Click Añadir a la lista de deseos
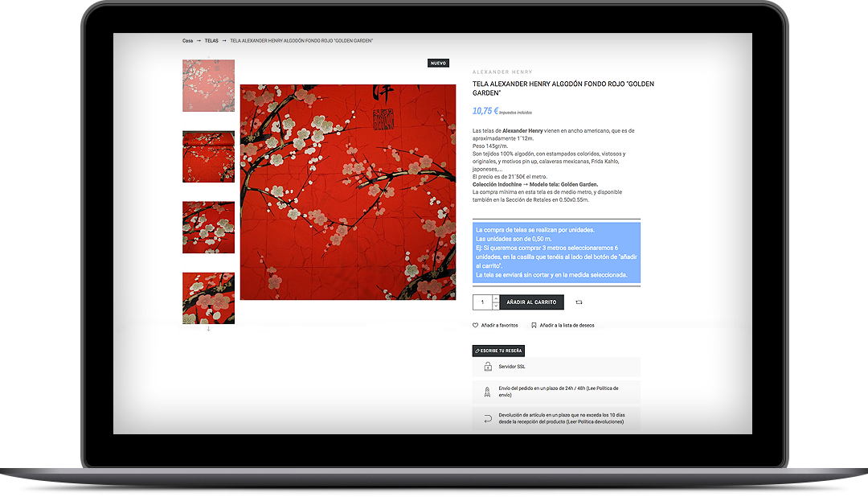This screenshot has height=497, width=868. click(567, 325)
